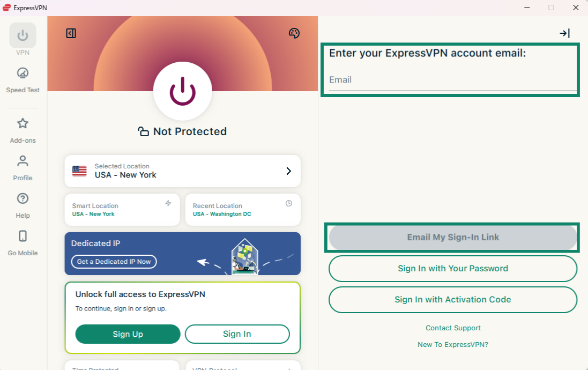This screenshot has height=370, width=588.
Task: Open Help from the sidebar
Action: pos(23,199)
